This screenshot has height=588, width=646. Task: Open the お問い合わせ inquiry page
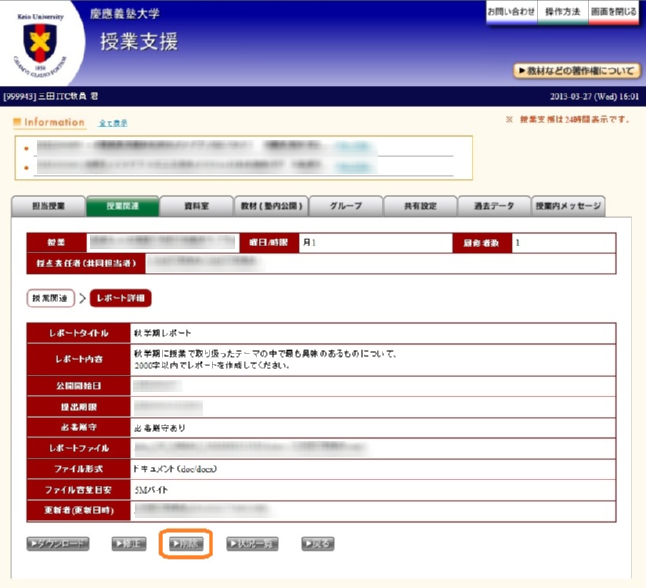coord(510,12)
